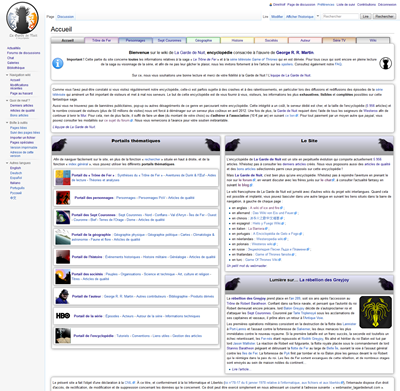400x391 pixels.
Task: Select the Accueil portal tab
Action: 68,40
